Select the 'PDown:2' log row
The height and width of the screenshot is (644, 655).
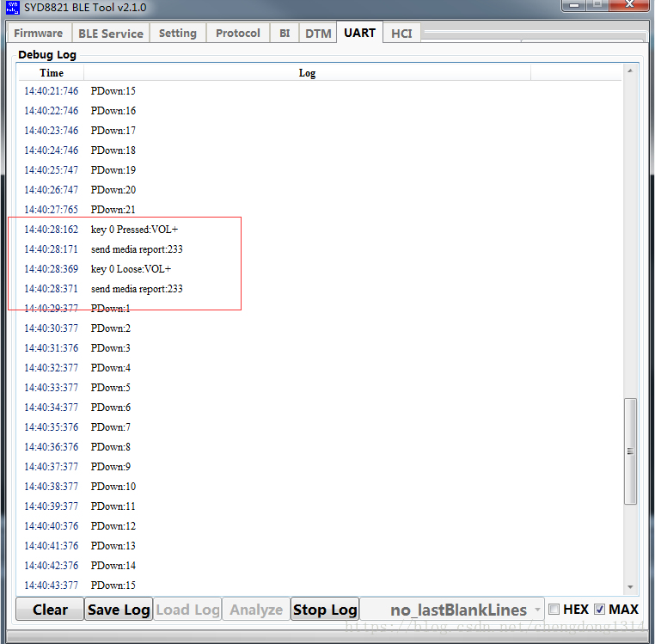coord(320,328)
